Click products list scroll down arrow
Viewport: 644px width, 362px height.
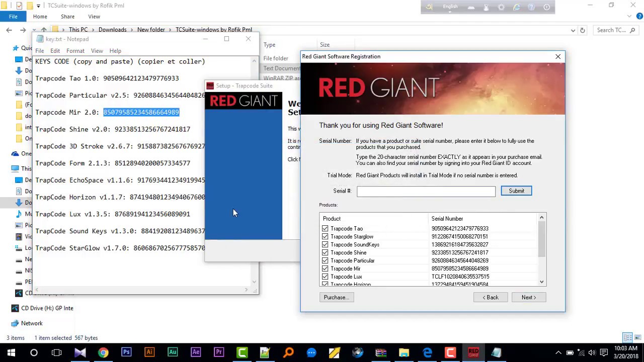542,282
